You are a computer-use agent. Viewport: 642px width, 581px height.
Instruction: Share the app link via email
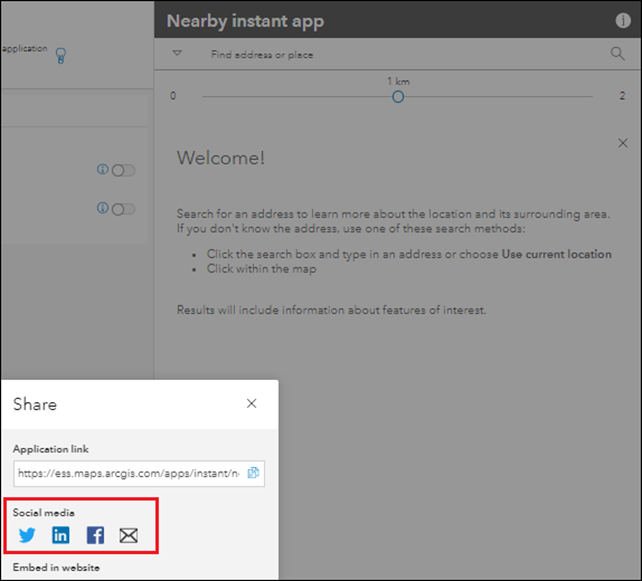coord(128,535)
